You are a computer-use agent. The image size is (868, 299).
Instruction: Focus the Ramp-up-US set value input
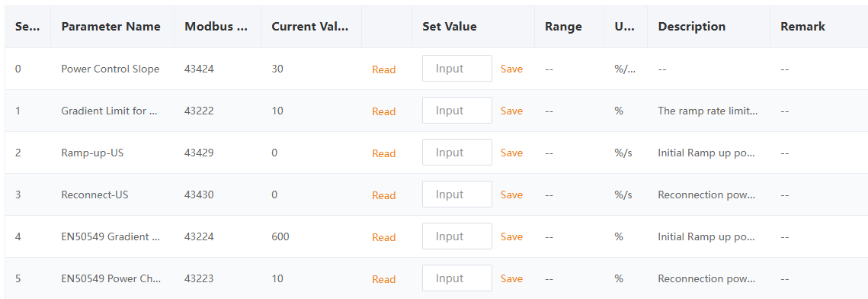click(x=457, y=153)
